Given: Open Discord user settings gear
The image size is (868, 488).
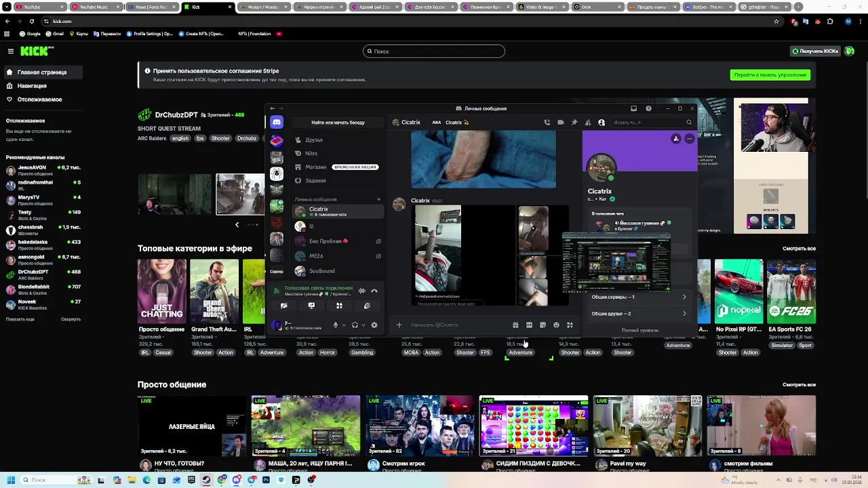Looking at the screenshot, I should [x=374, y=325].
